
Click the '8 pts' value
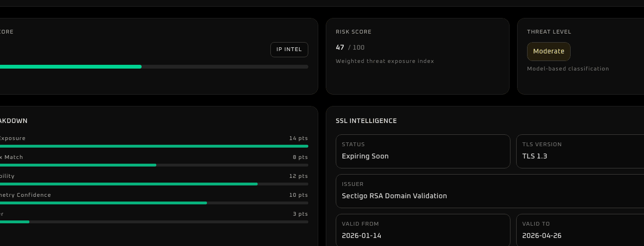point(300,157)
